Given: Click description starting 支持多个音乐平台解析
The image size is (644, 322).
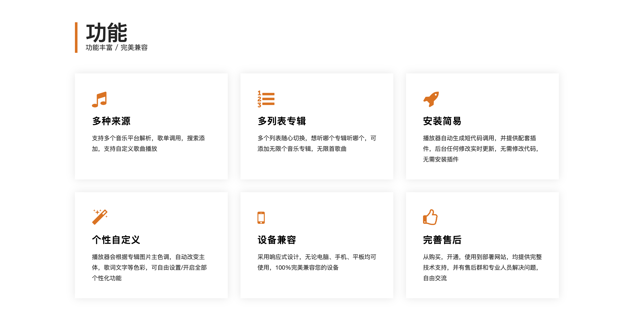Looking at the screenshot, I should click(x=149, y=143).
